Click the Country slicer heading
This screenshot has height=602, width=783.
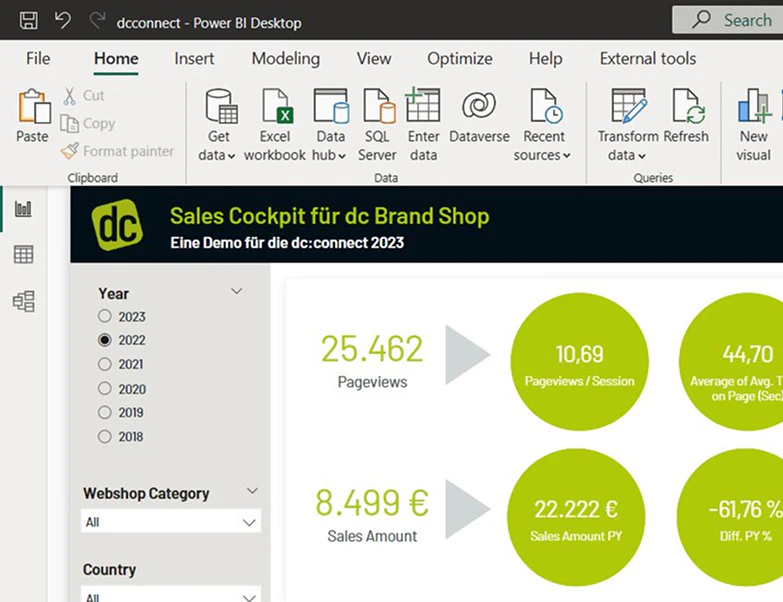click(109, 569)
